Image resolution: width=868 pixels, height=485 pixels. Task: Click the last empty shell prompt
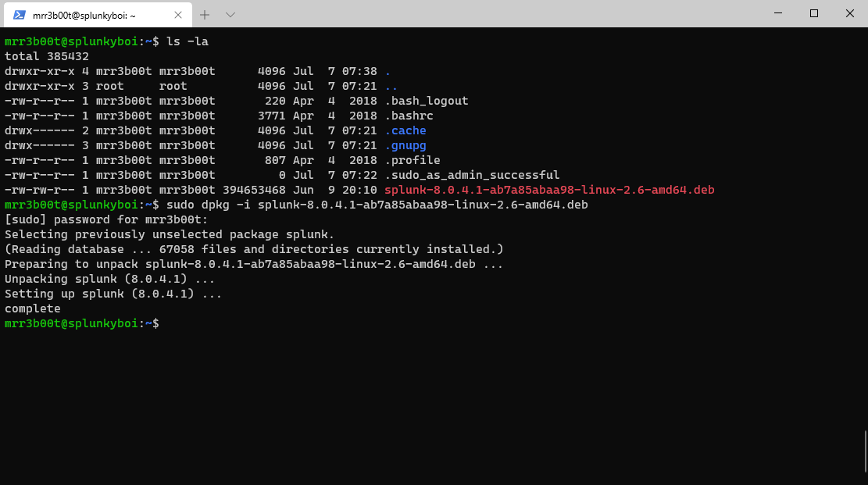(x=82, y=323)
